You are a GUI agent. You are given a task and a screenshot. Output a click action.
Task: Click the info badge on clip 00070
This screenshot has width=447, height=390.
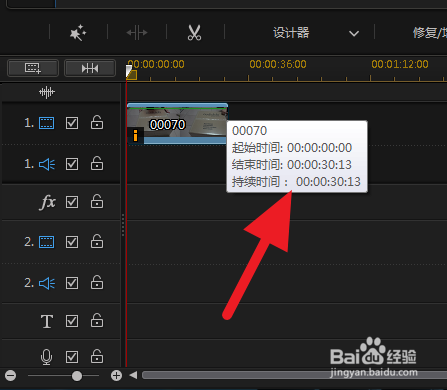tap(135, 135)
